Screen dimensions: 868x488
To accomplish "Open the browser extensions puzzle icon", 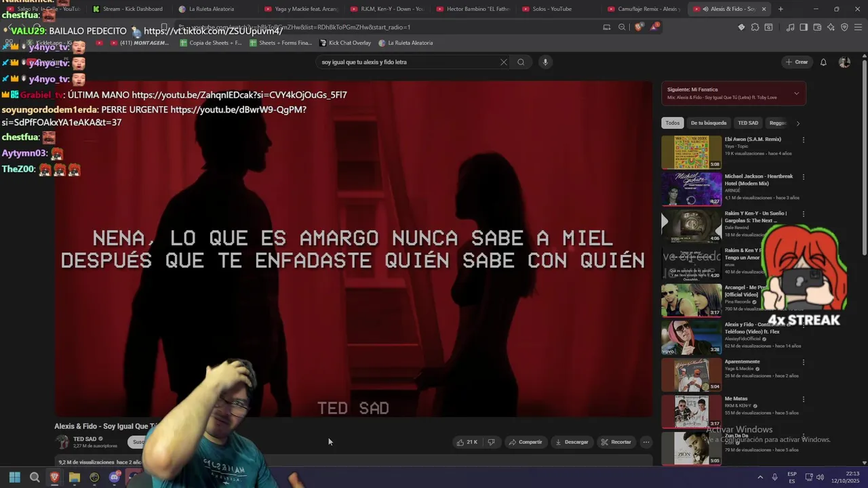I will click(x=755, y=27).
